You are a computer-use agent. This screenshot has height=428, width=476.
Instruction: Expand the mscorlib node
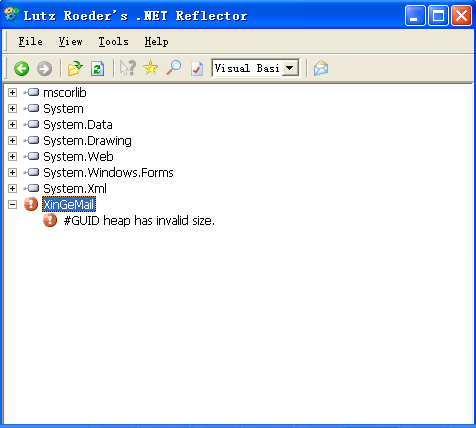[x=12, y=92]
